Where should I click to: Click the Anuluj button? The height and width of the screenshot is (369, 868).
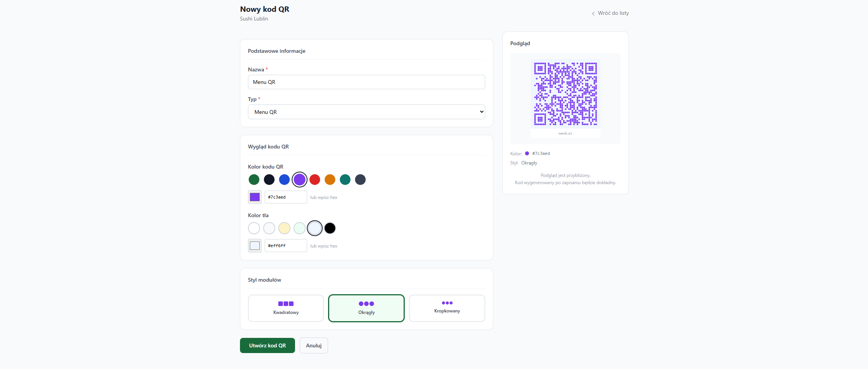point(314,345)
